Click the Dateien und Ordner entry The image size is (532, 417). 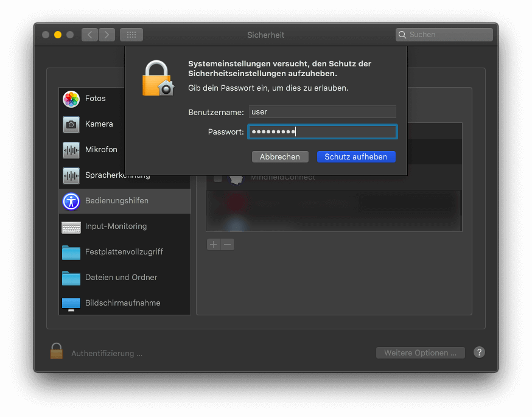pos(121,278)
